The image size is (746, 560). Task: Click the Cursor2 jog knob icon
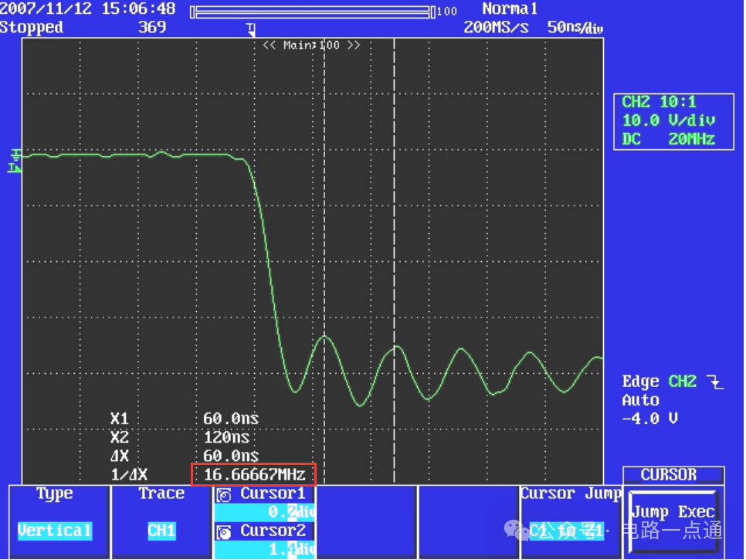(224, 532)
